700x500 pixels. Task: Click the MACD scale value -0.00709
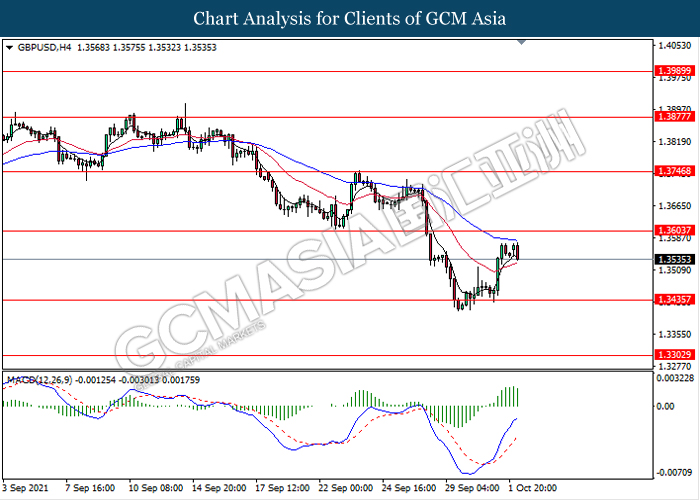(x=674, y=472)
